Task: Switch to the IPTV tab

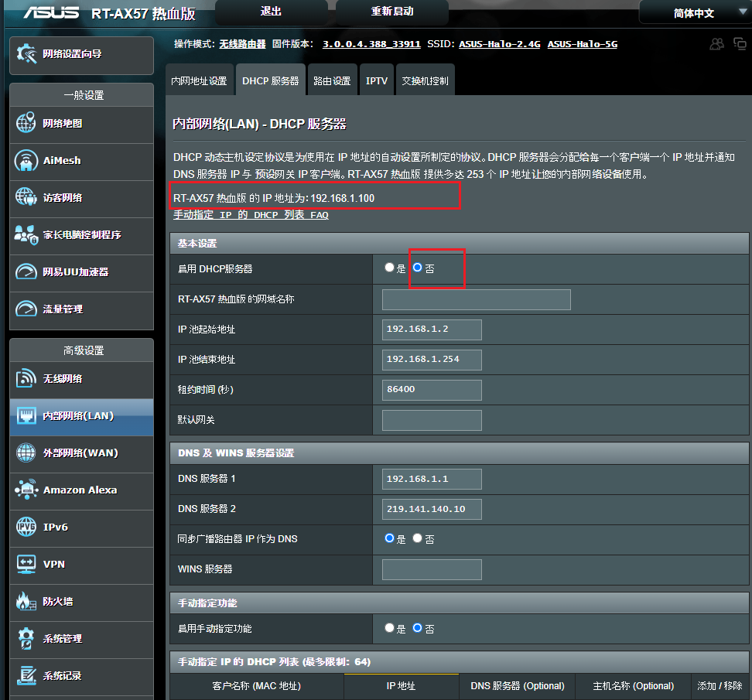Action: (x=377, y=81)
